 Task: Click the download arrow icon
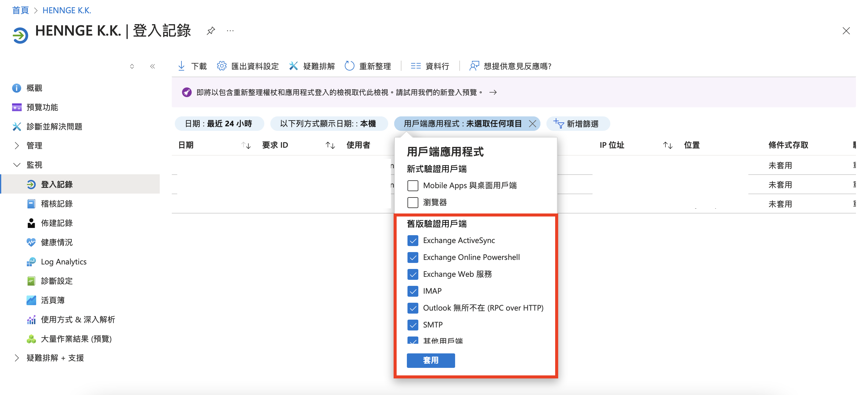[x=181, y=66]
